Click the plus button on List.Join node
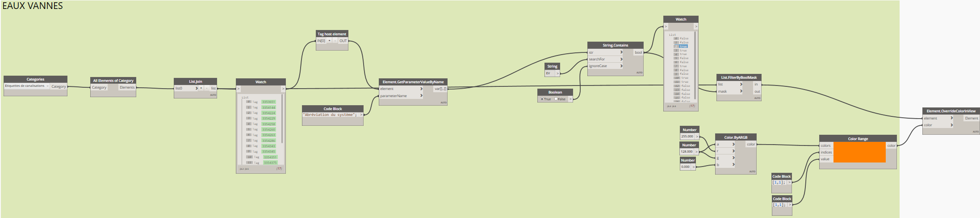The image size is (980, 218). (x=201, y=88)
